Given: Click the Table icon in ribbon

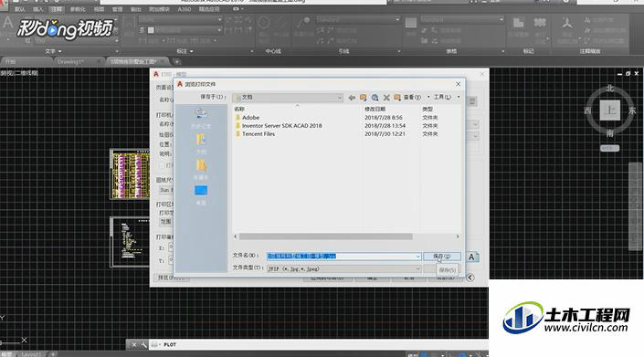Looking at the screenshot, I should click(x=411, y=23).
